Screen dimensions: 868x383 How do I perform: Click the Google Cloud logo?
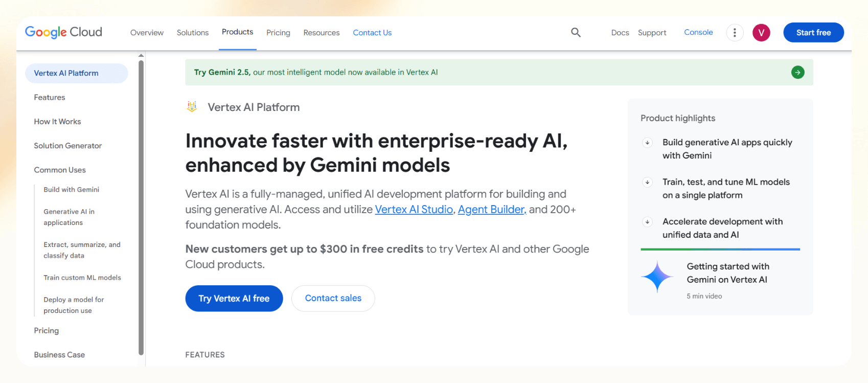(x=63, y=32)
